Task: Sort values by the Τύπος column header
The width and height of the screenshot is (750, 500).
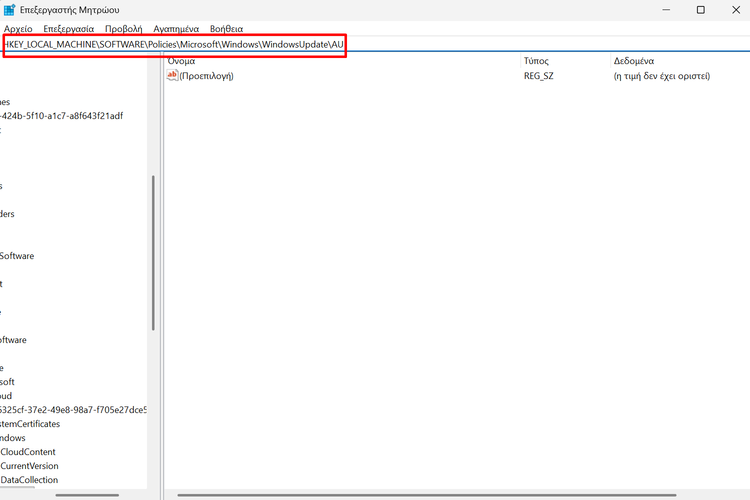Action: (x=536, y=61)
